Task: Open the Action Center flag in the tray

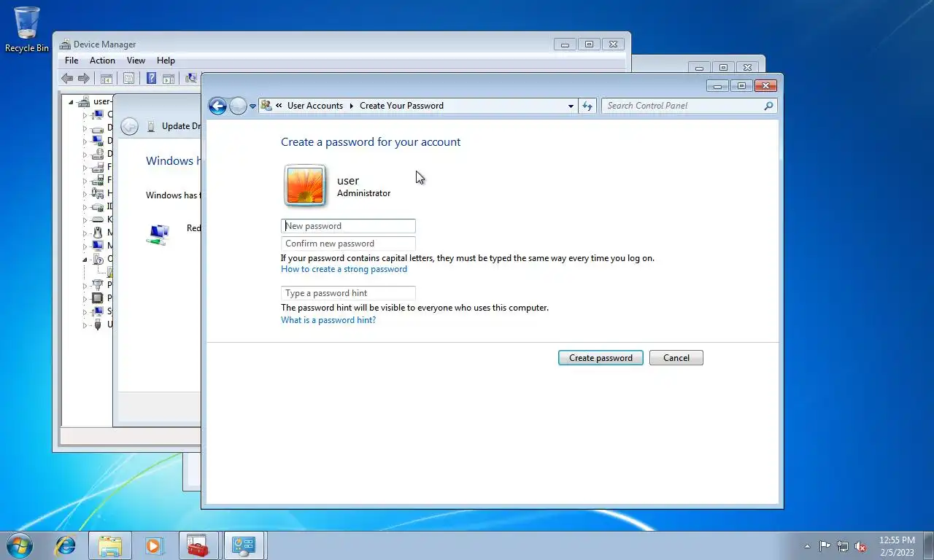Action: click(x=825, y=546)
